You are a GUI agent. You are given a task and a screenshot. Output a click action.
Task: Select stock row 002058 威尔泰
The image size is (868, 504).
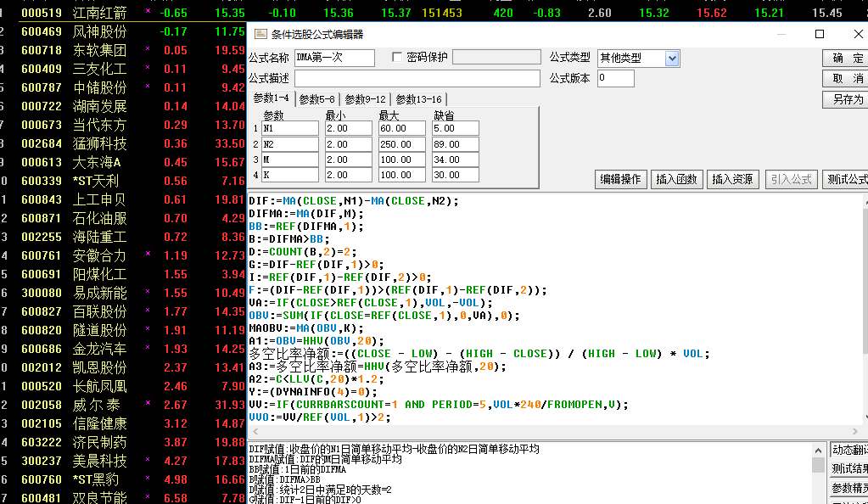pyautogui.click(x=123, y=405)
